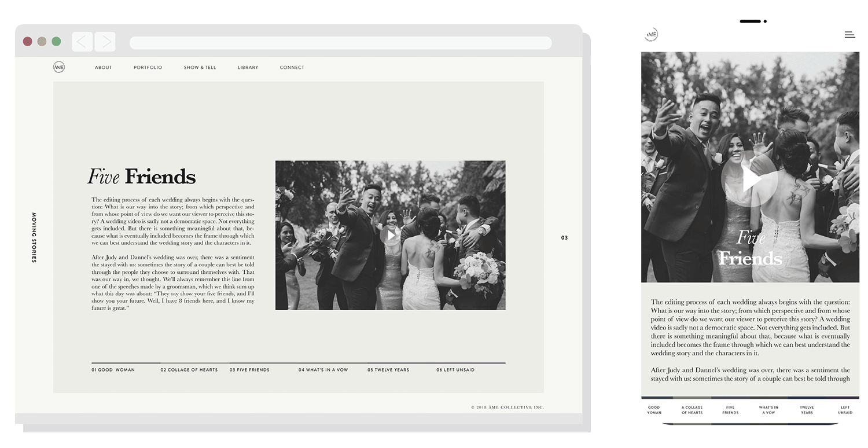Go to the Portfolio page
The image size is (868, 448).
click(148, 68)
